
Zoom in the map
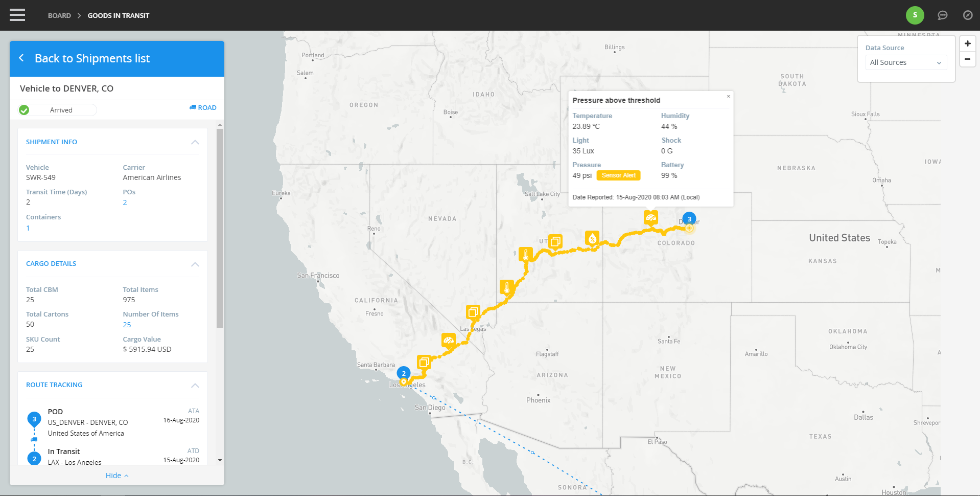[967, 43]
